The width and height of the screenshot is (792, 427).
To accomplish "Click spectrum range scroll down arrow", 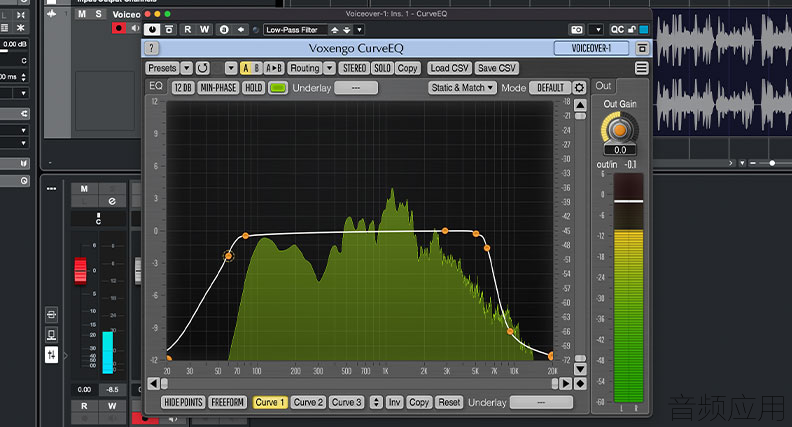I will click(580, 369).
